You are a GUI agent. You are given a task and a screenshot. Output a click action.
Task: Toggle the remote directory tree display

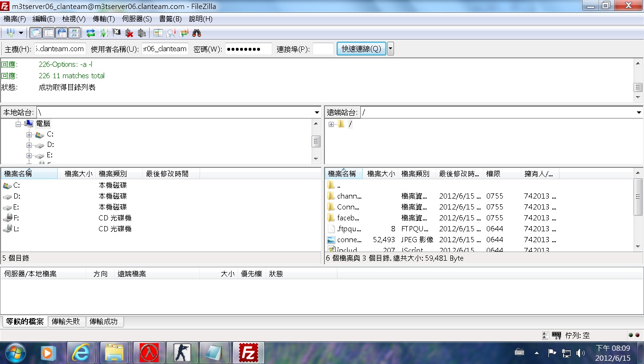pyautogui.click(x=62, y=33)
